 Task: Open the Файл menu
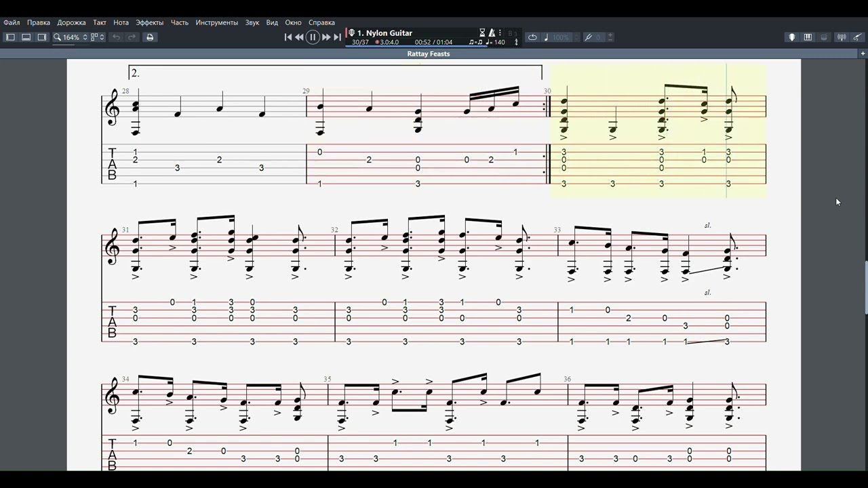[x=12, y=22]
